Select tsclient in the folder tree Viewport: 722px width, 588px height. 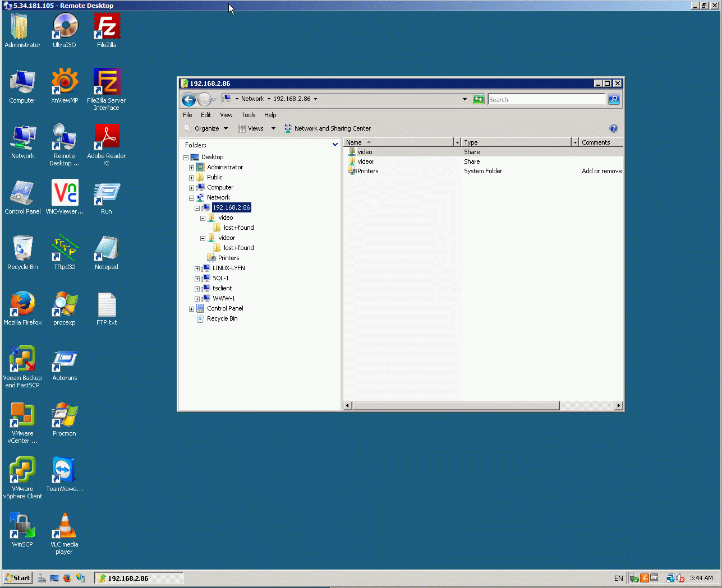222,288
